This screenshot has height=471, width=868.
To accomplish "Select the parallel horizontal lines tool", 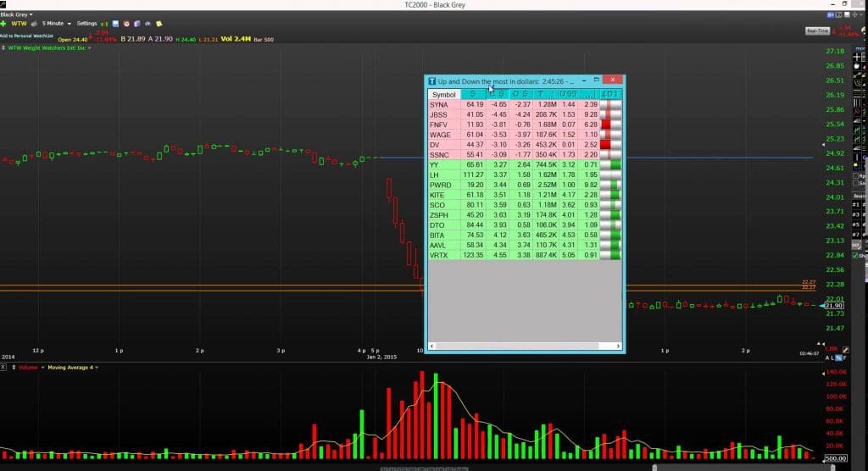I will click(858, 92).
